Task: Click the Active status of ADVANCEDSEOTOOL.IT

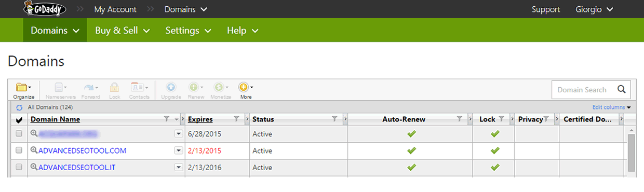Action: 262,167
